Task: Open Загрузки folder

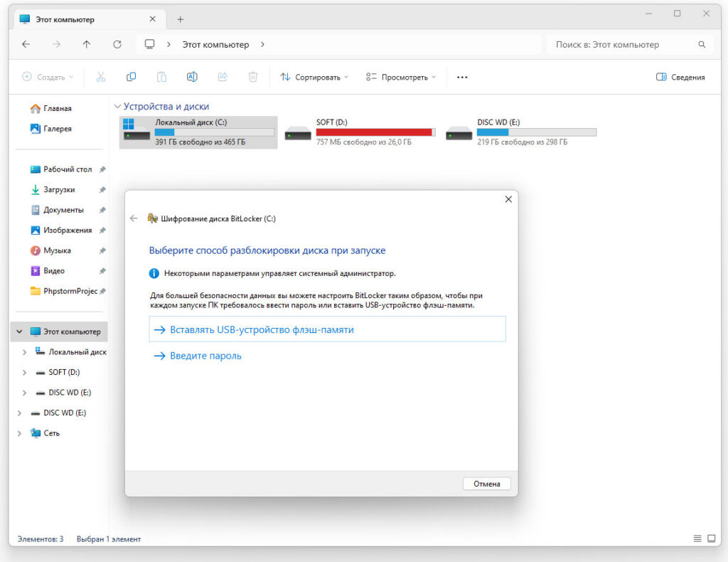Action: pos(53,189)
